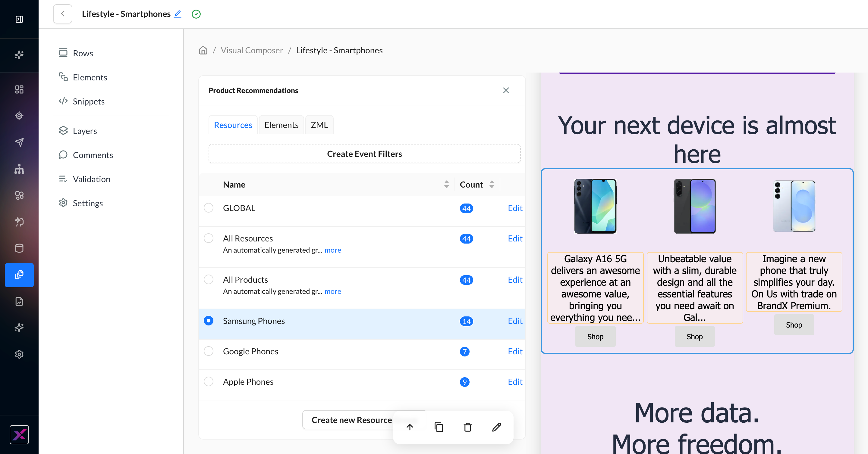Image resolution: width=868 pixels, height=454 pixels.
Task: Click the highlighted Visual Composer sidebar icon
Action: click(x=19, y=275)
